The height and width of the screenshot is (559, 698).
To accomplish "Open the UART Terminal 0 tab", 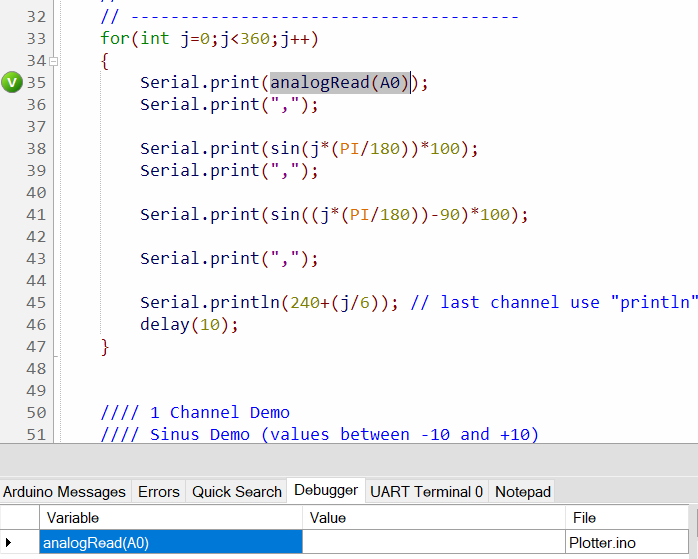I will (x=426, y=492).
